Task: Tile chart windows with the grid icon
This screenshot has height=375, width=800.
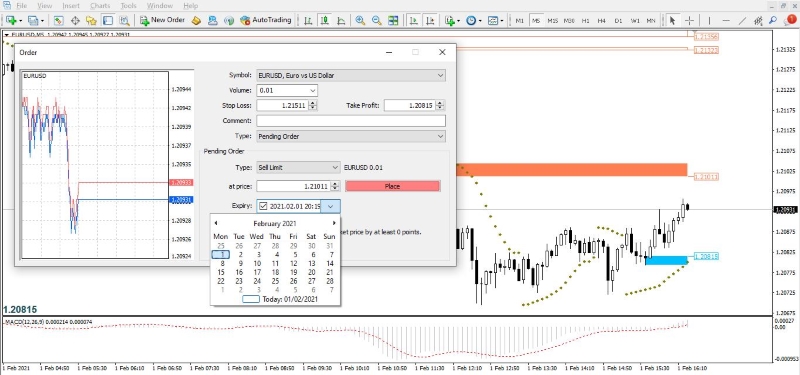Action: [x=393, y=20]
